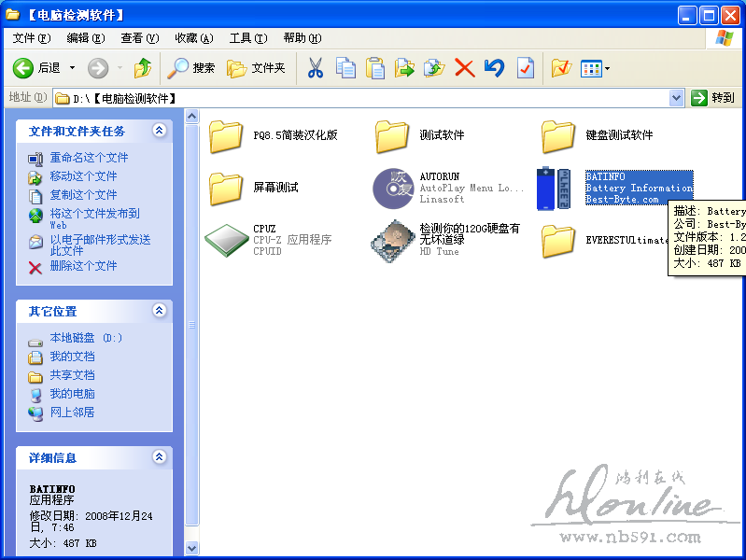Click 移动这个文件 link

(83, 176)
